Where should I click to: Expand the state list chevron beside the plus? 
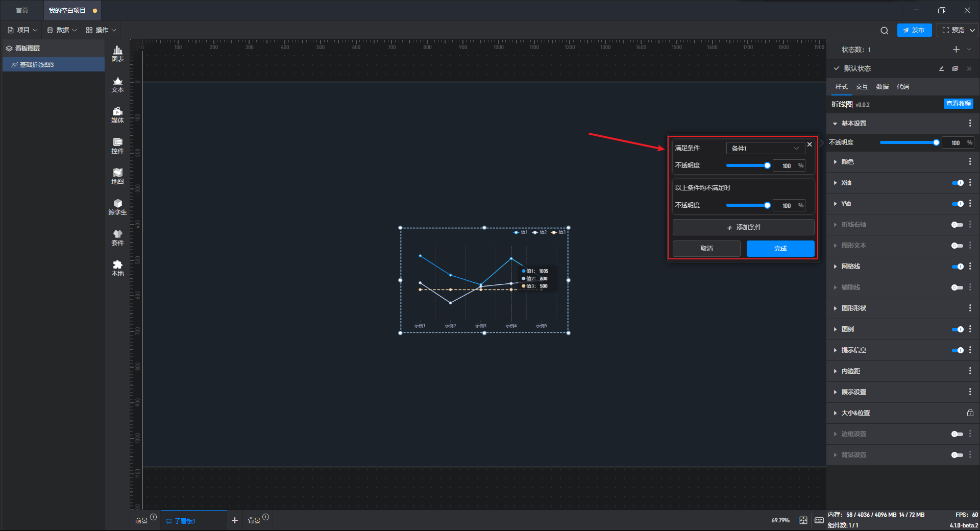click(x=969, y=50)
